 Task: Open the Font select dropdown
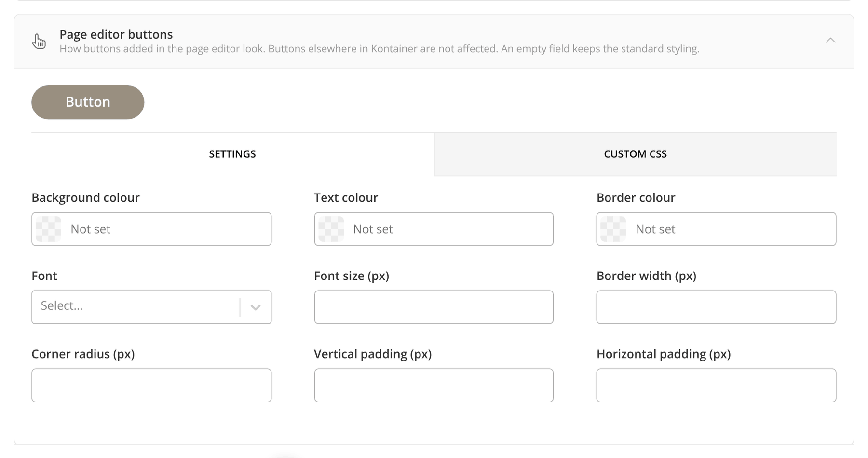(151, 307)
